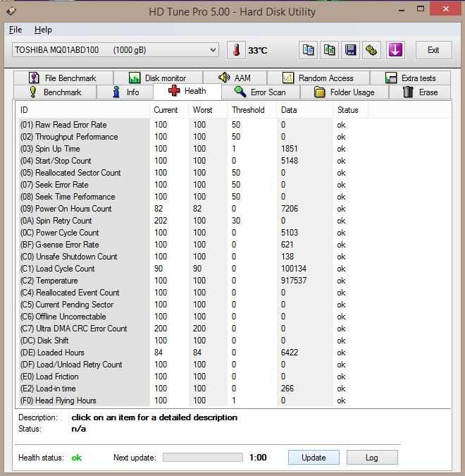
Task: Switch to the Info tab
Action: (125, 92)
